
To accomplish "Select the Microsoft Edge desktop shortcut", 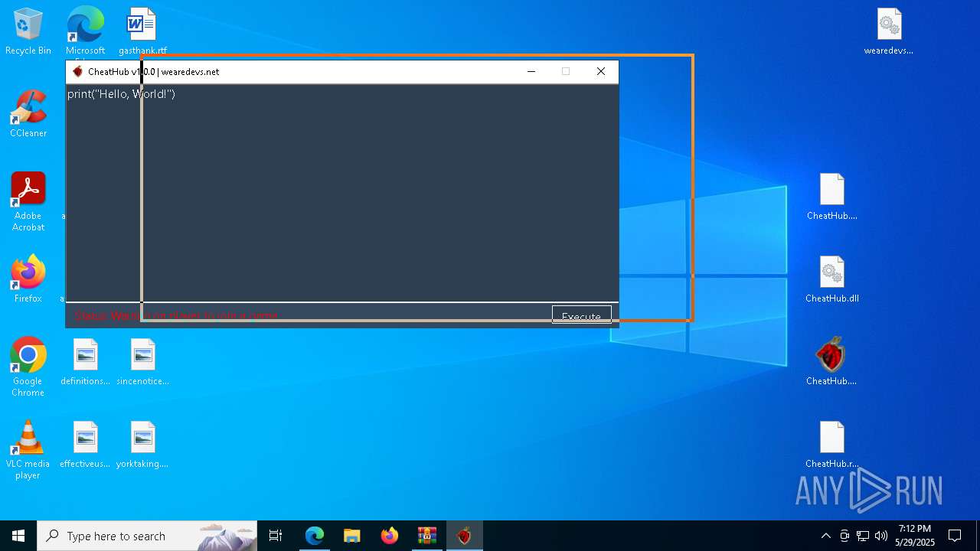I will pos(85,32).
